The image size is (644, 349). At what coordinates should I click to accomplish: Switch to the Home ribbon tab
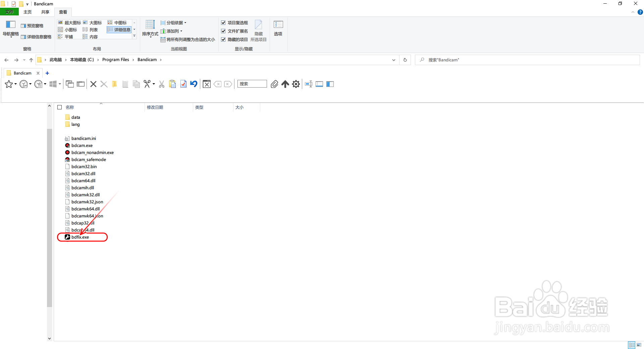tap(28, 12)
